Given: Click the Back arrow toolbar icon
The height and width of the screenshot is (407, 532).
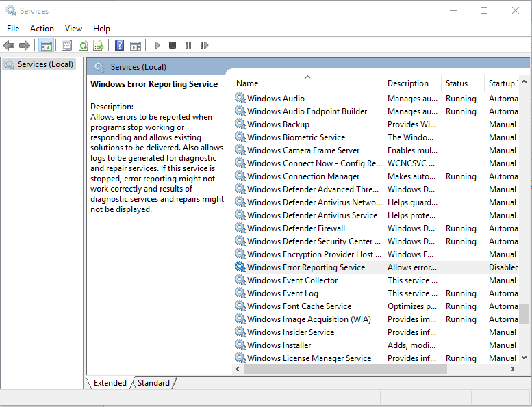Looking at the screenshot, I should point(9,45).
